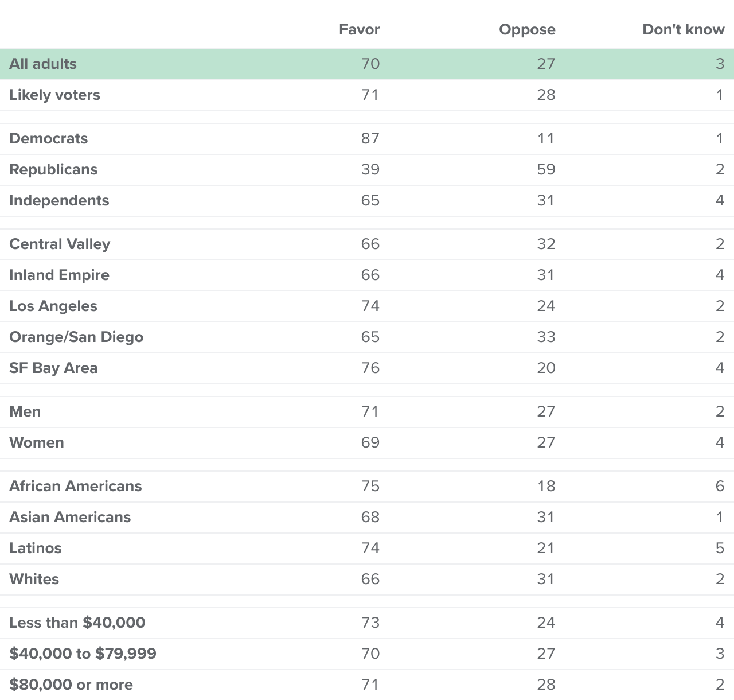This screenshot has height=700, width=734.
Task: Click African Americans don't know value 6
Action: [720, 486]
